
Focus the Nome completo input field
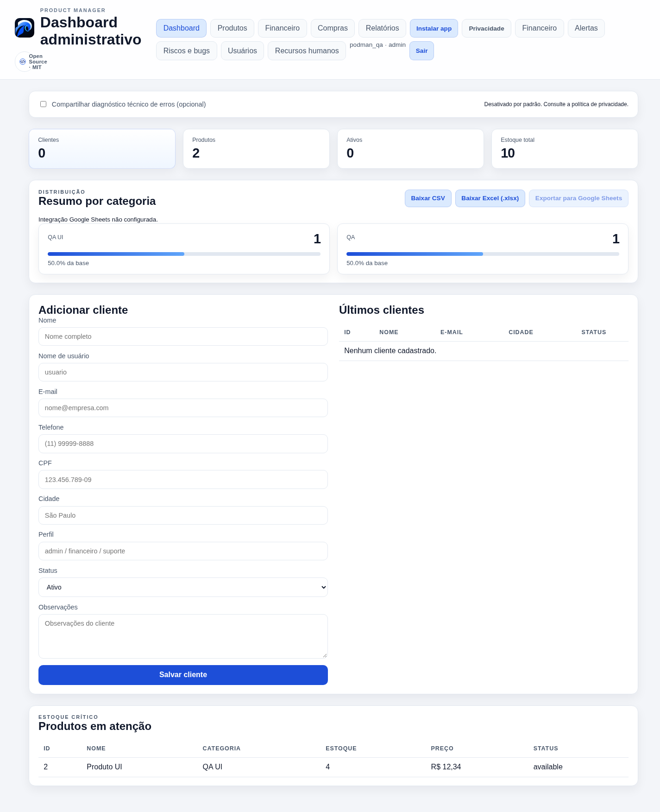click(183, 336)
